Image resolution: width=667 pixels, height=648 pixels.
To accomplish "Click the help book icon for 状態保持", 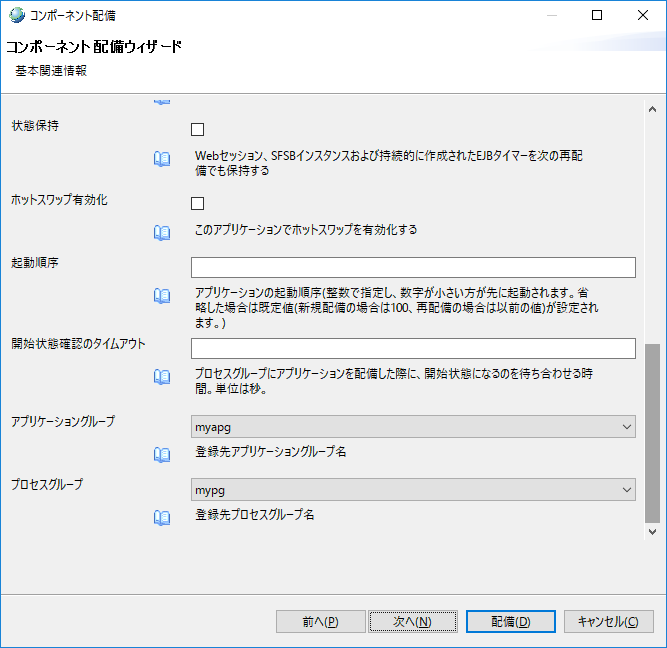I will pos(162,158).
